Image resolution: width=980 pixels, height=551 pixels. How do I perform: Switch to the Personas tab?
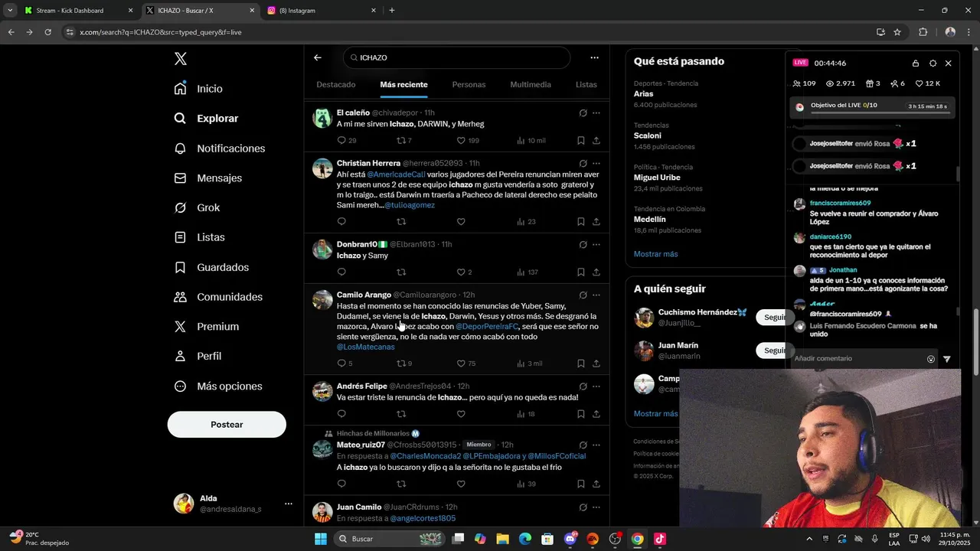469,84
